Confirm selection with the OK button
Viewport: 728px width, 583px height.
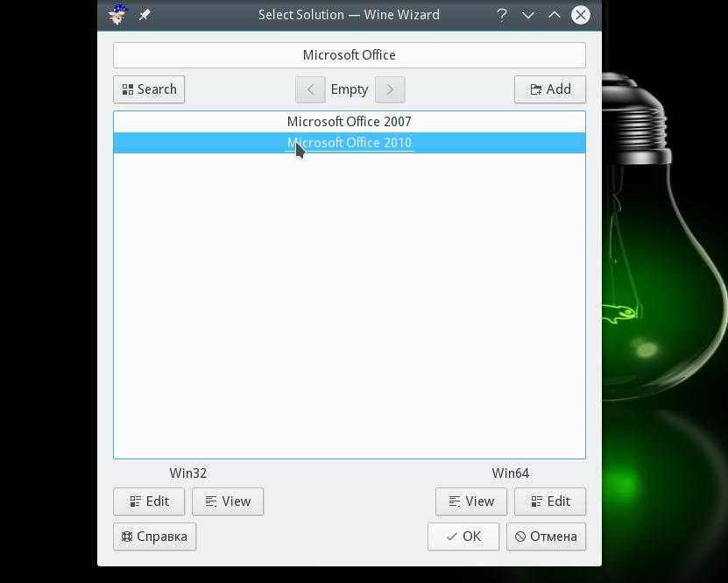[463, 537]
